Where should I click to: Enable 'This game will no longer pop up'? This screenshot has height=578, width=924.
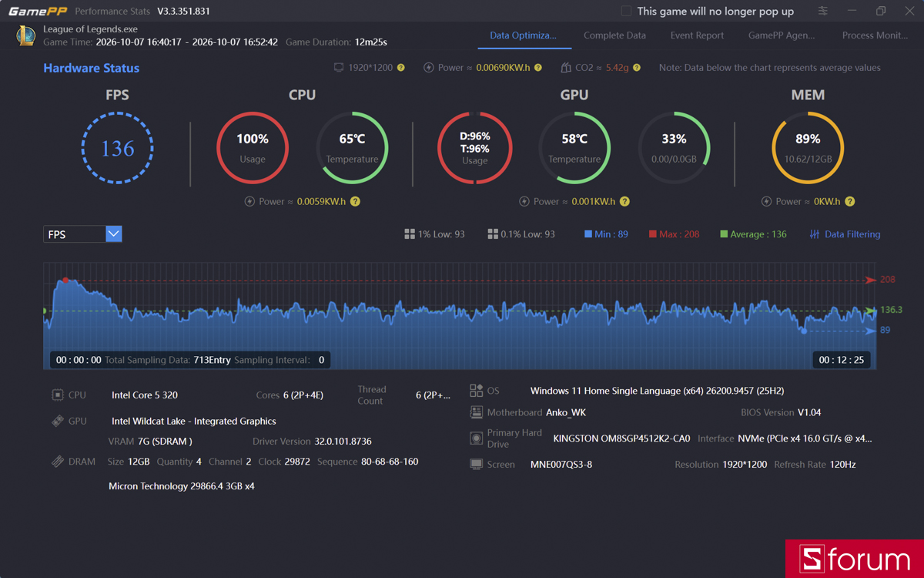(626, 11)
